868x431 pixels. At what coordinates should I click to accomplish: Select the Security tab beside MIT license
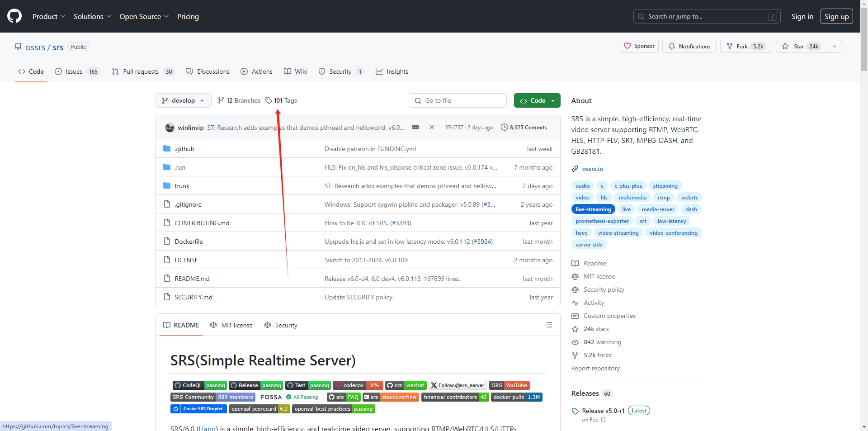281,325
